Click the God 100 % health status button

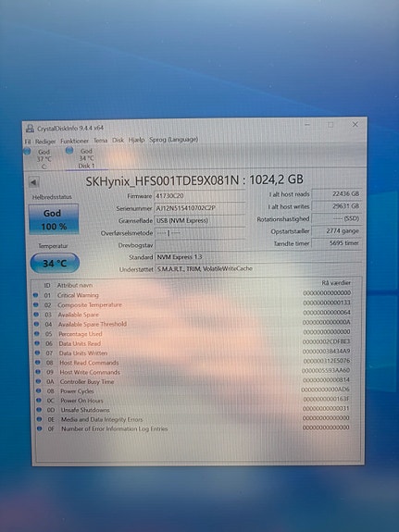[x=54, y=219]
